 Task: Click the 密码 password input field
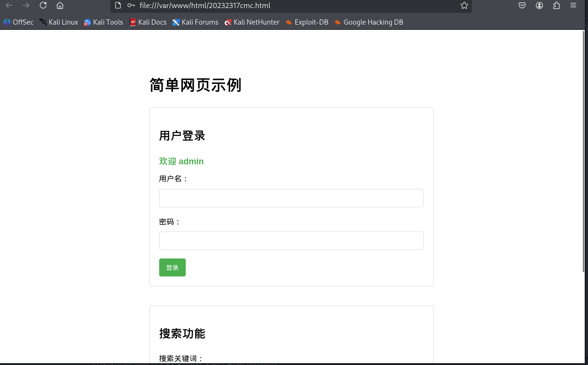291,240
